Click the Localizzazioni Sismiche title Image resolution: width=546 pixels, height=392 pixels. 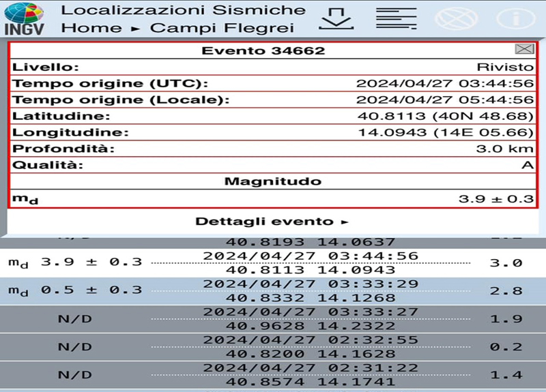184,10
